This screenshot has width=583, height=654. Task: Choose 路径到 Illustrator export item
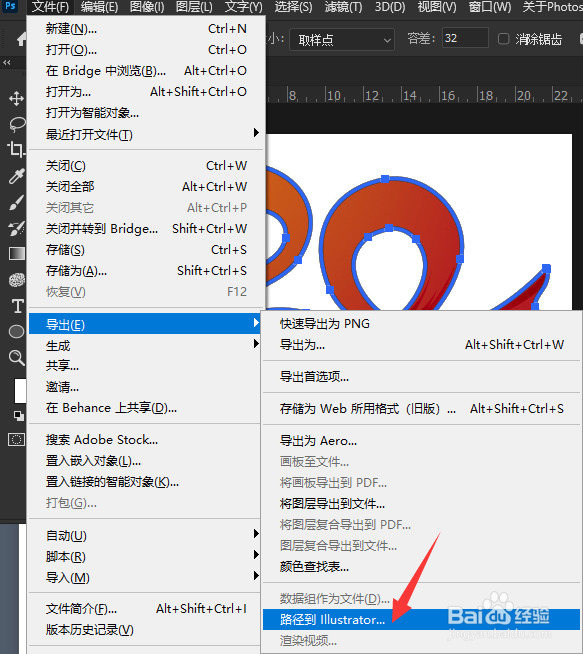[421, 619]
